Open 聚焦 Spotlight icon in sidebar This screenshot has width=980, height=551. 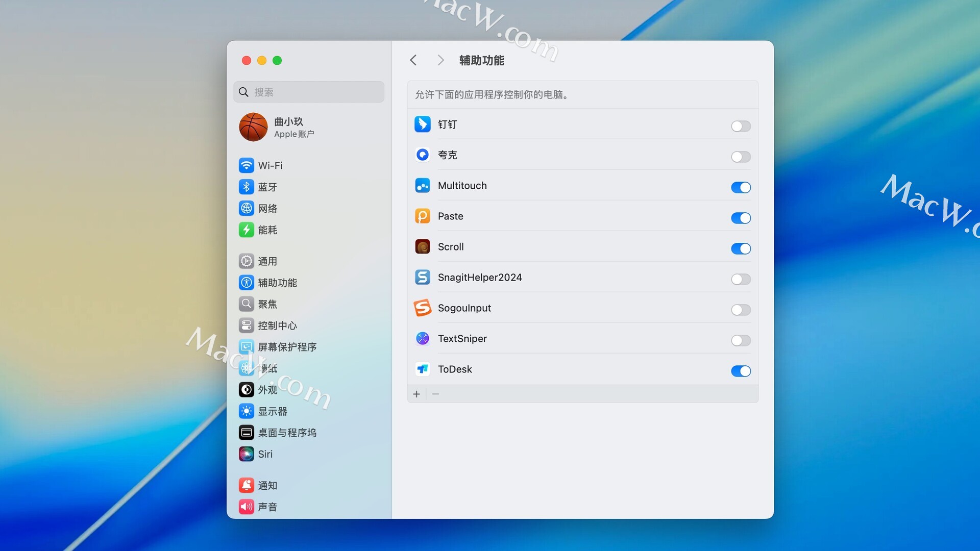(247, 304)
